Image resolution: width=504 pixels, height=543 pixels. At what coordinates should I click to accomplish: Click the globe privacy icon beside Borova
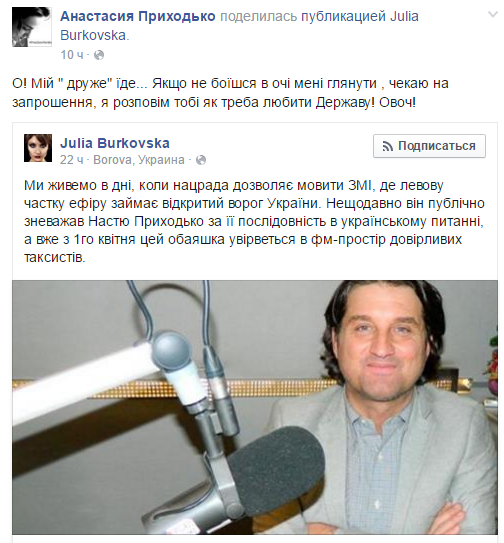pyautogui.click(x=201, y=160)
